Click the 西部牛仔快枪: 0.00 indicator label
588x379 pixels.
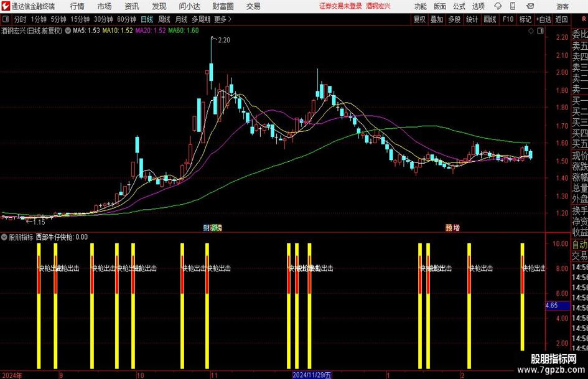click(x=62, y=237)
